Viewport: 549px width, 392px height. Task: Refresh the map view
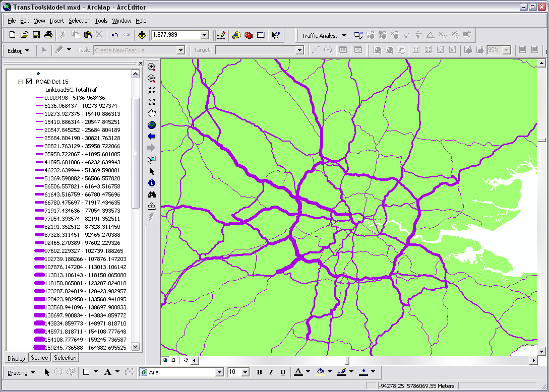click(186, 360)
